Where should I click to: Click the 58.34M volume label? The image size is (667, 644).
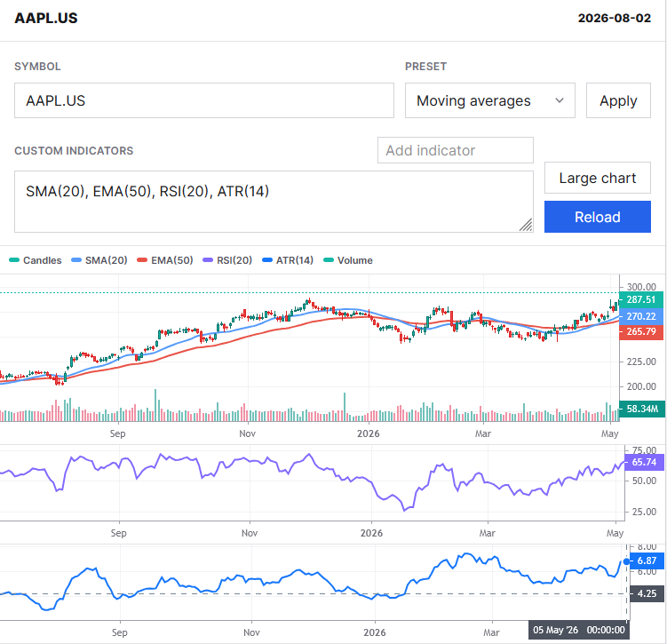coord(641,409)
